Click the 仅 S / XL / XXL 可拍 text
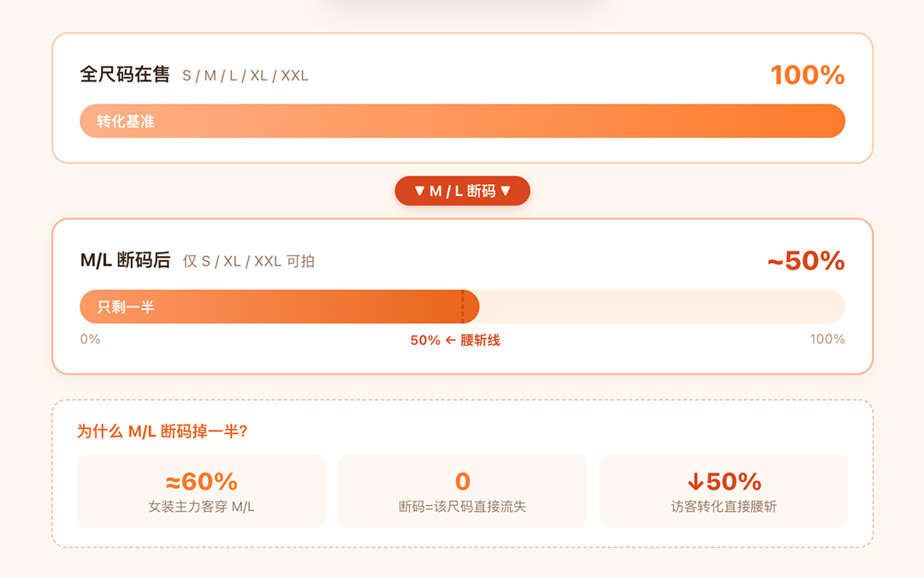 [249, 261]
